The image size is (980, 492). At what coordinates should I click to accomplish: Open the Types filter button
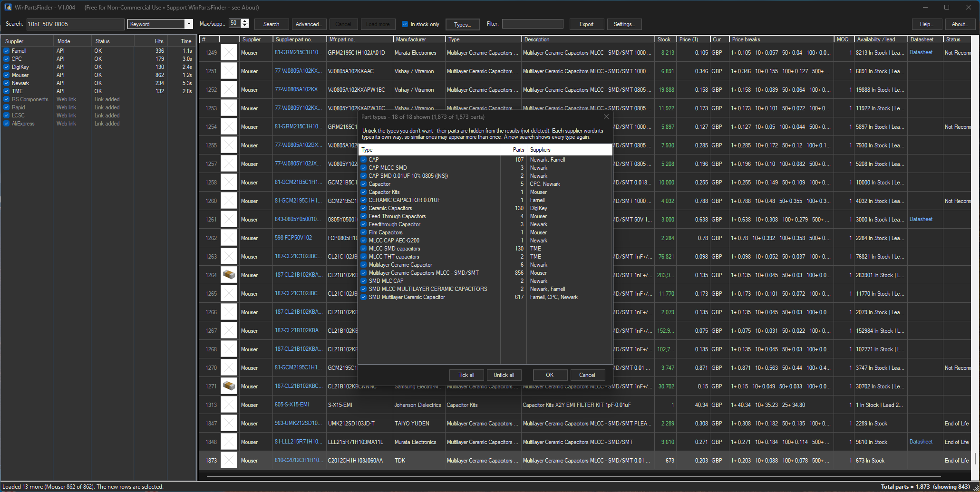point(462,24)
